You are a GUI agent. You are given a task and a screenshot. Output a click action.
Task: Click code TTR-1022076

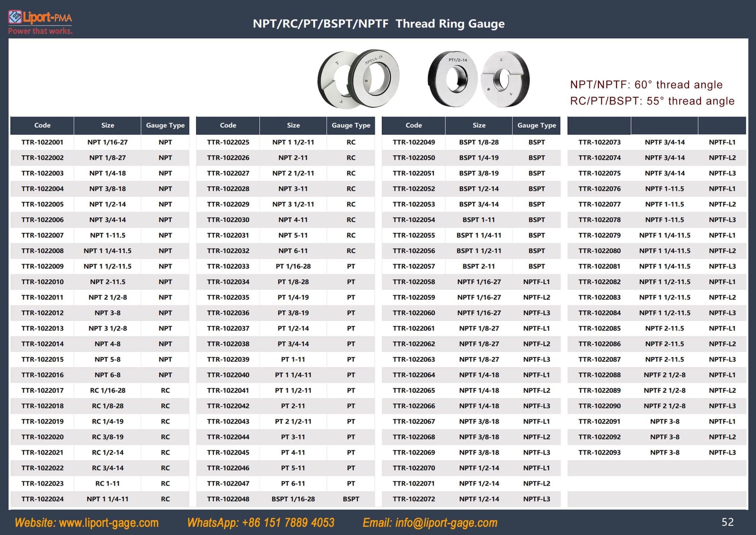599,189
